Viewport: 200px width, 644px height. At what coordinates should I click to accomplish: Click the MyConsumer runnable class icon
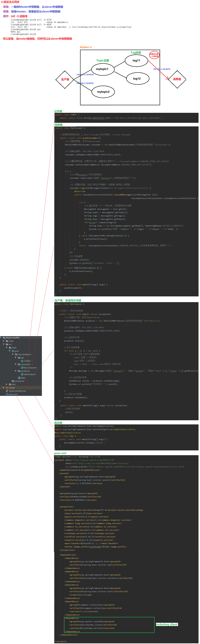click(x=22, y=368)
